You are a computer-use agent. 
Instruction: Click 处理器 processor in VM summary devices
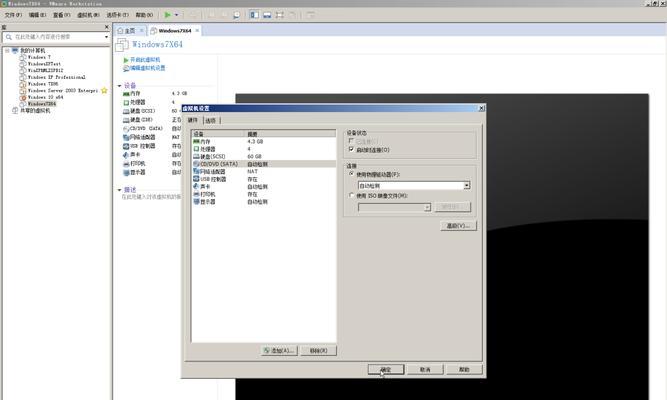(x=137, y=102)
